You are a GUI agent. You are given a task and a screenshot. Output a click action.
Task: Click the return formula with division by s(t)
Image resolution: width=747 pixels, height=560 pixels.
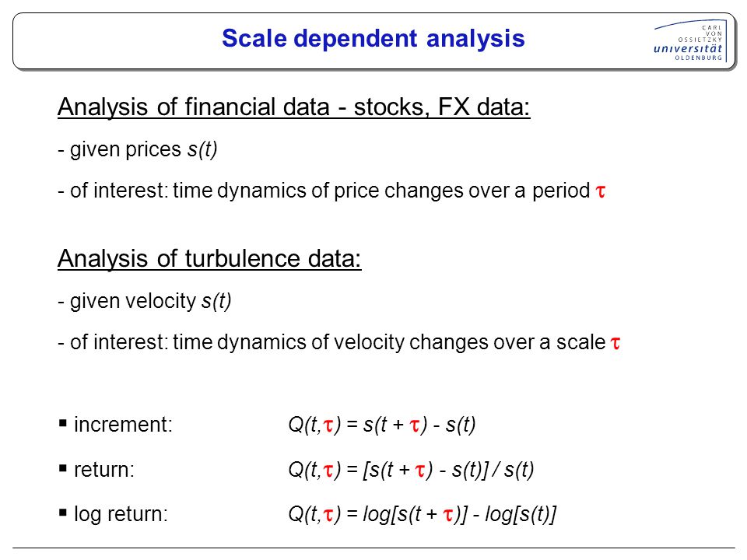pos(411,470)
